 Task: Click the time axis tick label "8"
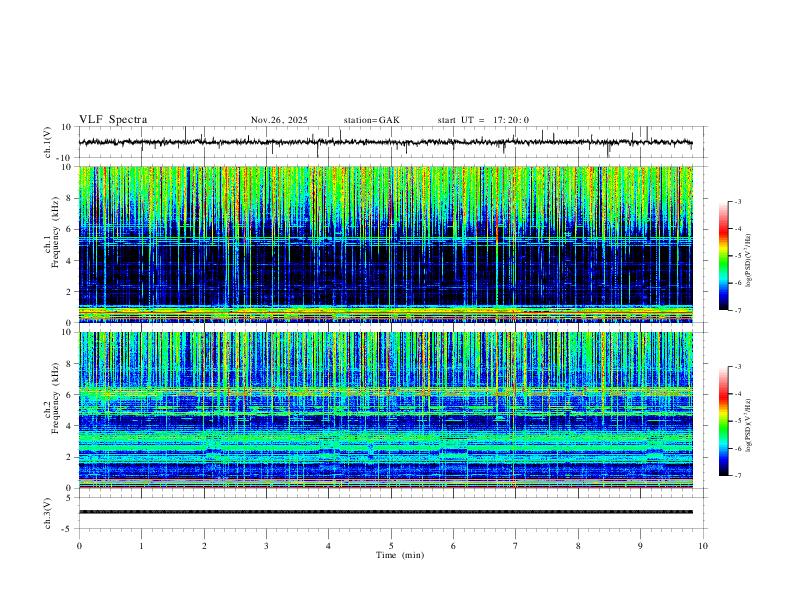coord(578,546)
